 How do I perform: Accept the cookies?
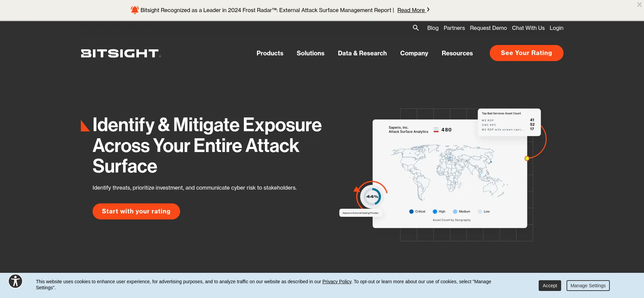coord(550,286)
